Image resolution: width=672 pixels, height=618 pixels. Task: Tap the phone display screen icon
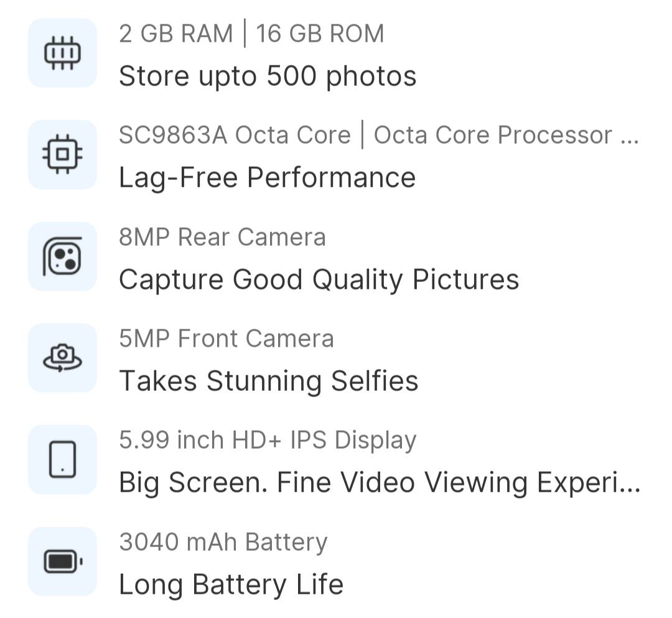pyautogui.click(x=62, y=459)
